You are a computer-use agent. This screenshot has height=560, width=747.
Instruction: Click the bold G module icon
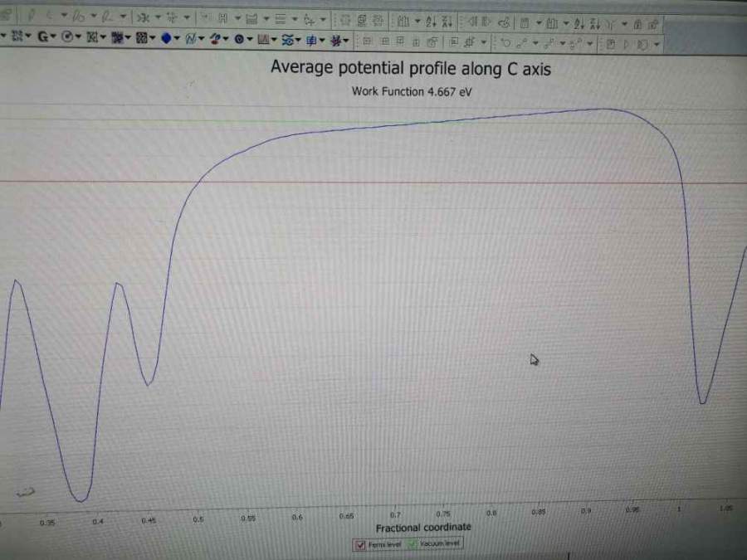click(43, 37)
